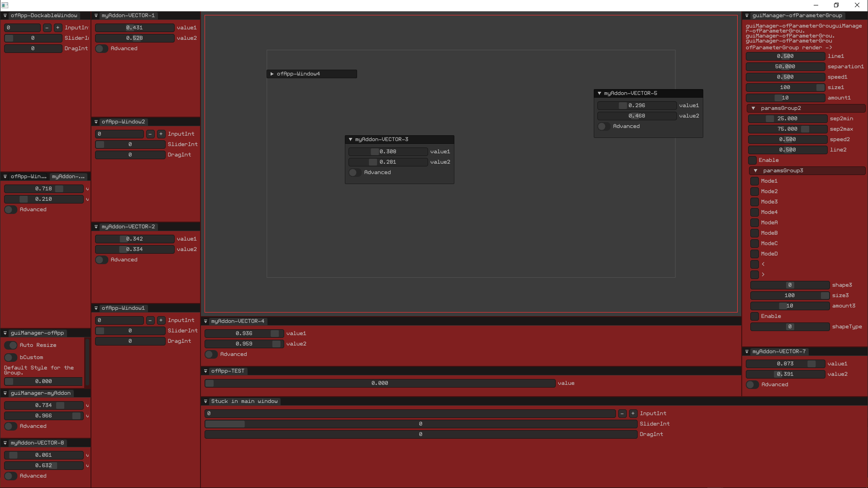Toggle Advanced in myAddon-VECTOR-7
Viewport: 868px width, 488px height.
pos(752,384)
